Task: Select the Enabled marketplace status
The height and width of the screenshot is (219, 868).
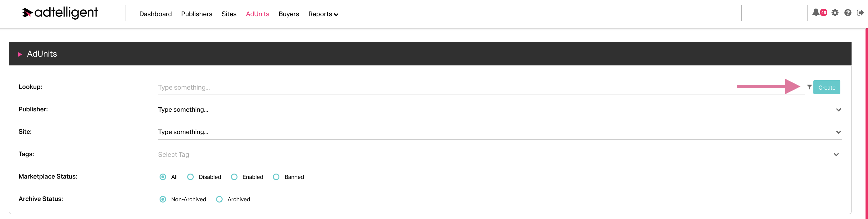Action: [234, 177]
